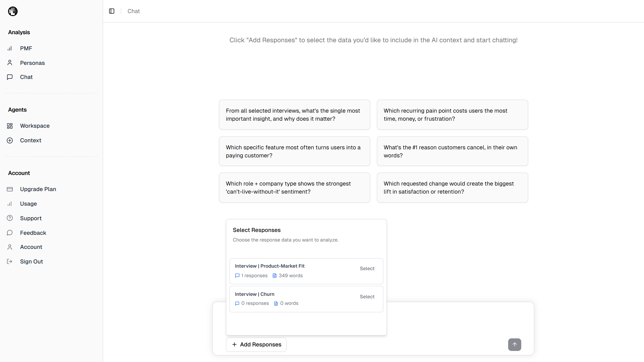Click the Workspace grid icon
This screenshot has height=362, width=644.
click(x=10, y=126)
